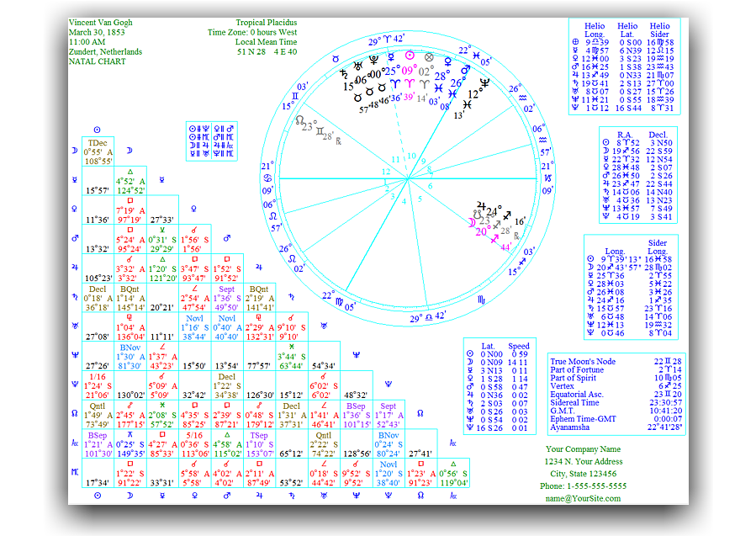Click the Ayanamsha value 22°41'28"
756x536 pixels.
click(666, 427)
